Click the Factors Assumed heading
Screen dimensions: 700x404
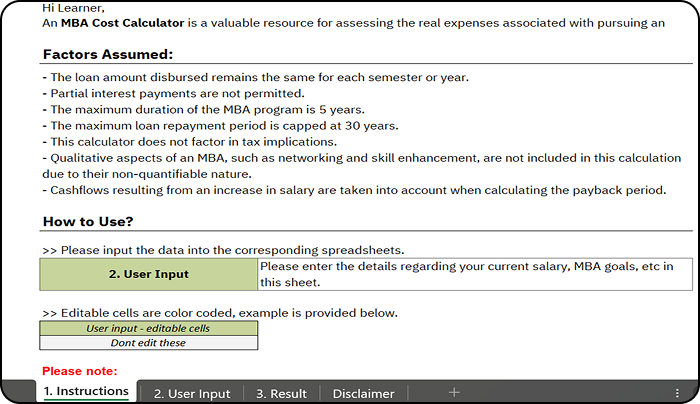(108, 54)
